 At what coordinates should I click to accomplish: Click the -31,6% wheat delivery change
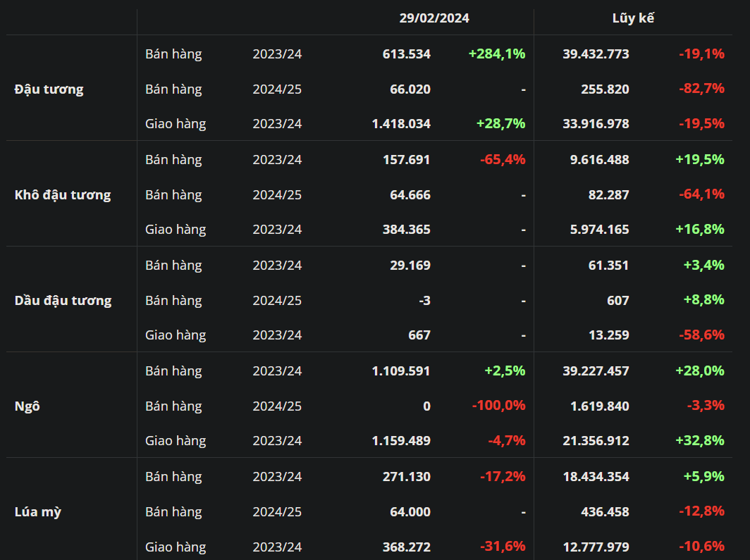tap(502, 547)
